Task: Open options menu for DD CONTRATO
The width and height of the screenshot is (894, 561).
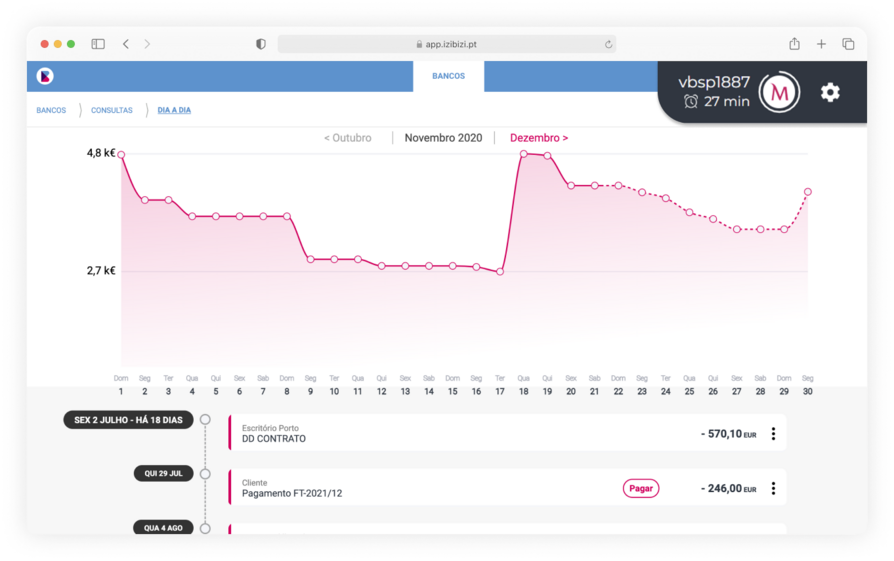Action: point(773,434)
